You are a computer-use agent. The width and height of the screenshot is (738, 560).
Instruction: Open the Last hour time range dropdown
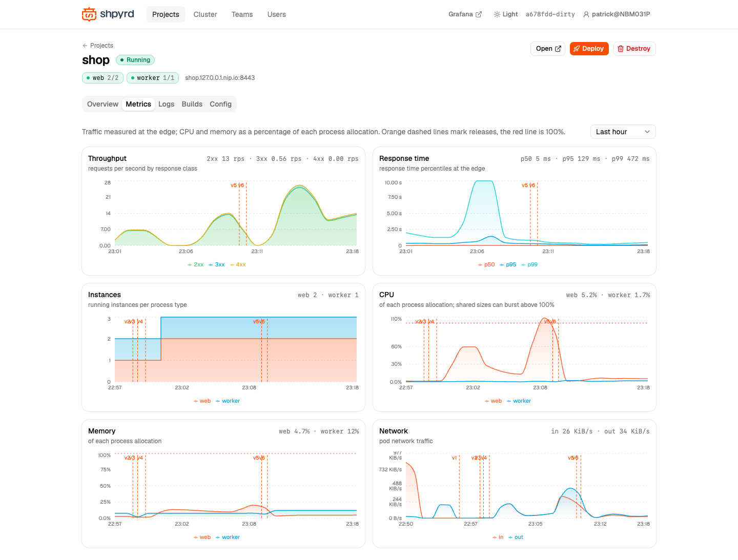[x=623, y=132]
